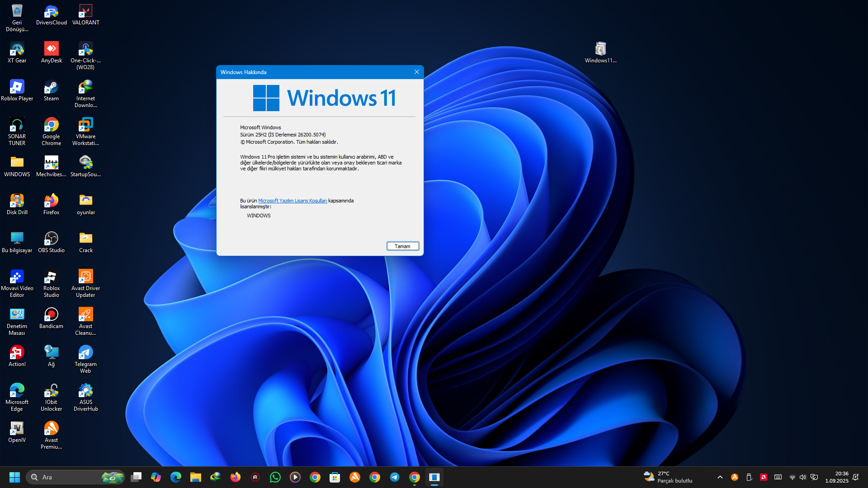Select the Bandicam desktop shortcut

click(x=52, y=319)
